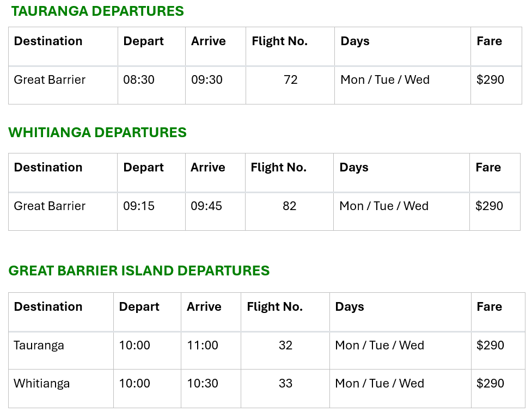This screenshot has width=532, height=412.
Task: Click the Days cell for flight 32
Action: (380, 346)
